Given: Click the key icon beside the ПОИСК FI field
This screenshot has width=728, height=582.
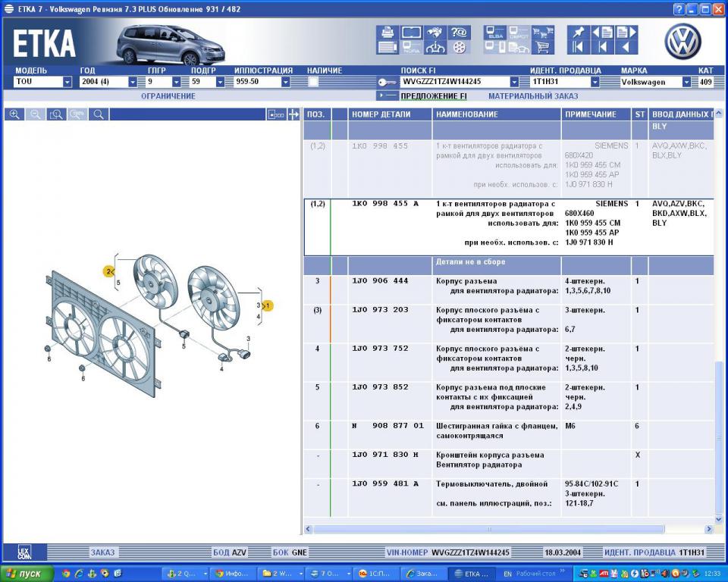Looking at the screenshot, I should coord(386,82).
